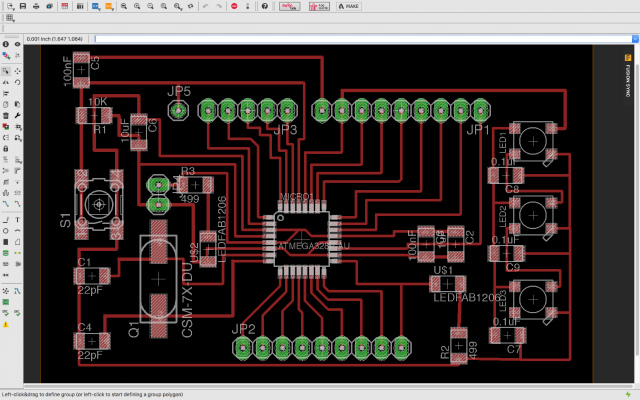
Task: Select the Text tool
Action: coord(18,220)
